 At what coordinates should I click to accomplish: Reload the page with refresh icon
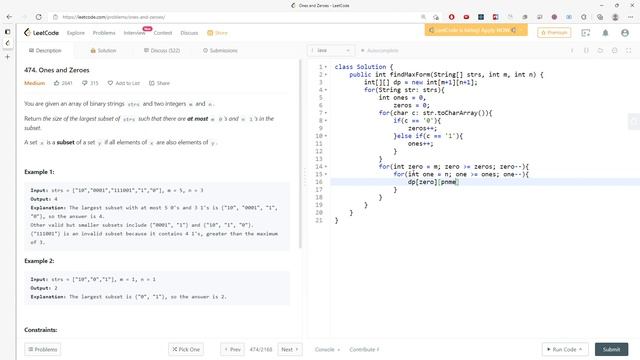38,17
